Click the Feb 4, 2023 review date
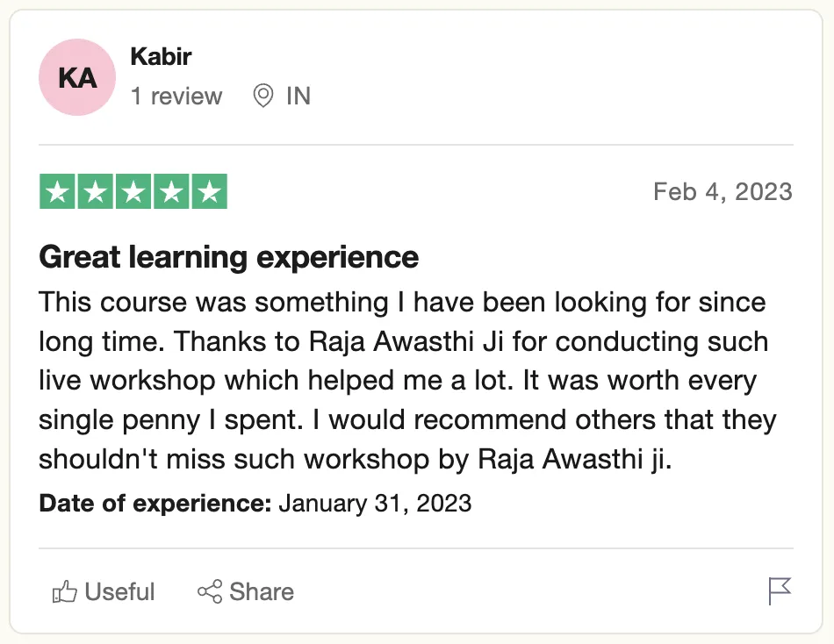This screenshot has height=644, width=834. tap(723, 192)
